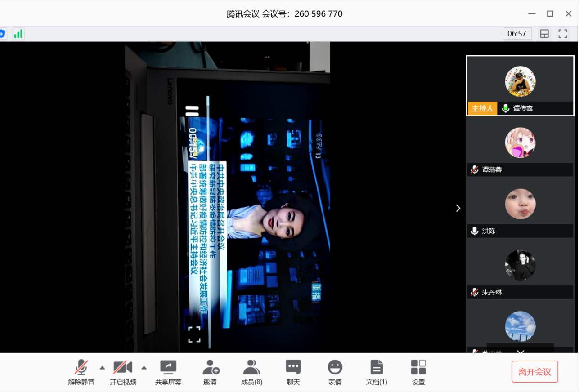Open the 成员(8) members list
579x392 pixels.
(x=251, y=372)
